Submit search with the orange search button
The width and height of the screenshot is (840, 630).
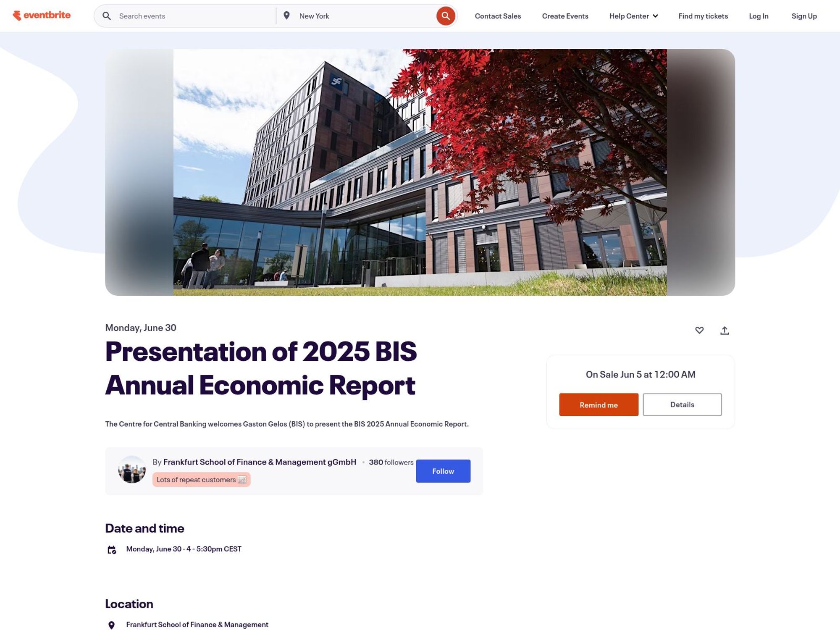click(x=446, y=16)
